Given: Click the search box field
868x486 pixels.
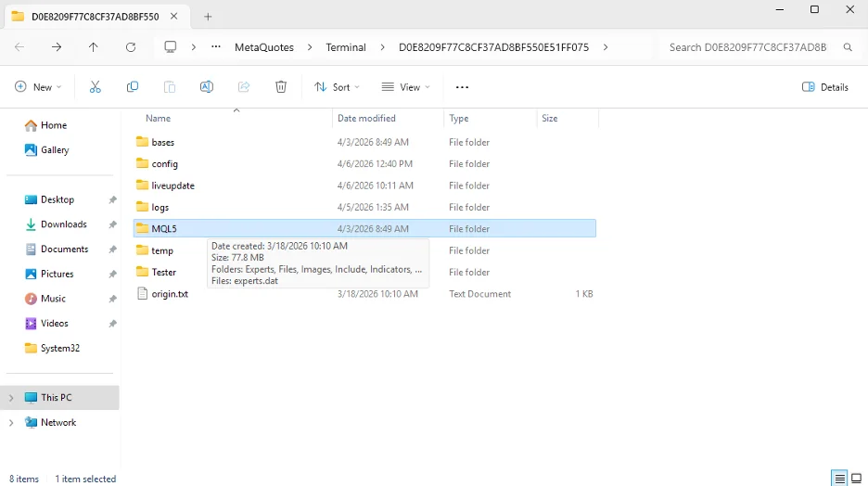Looking at the screenshot, I should [x=747, y=47].
